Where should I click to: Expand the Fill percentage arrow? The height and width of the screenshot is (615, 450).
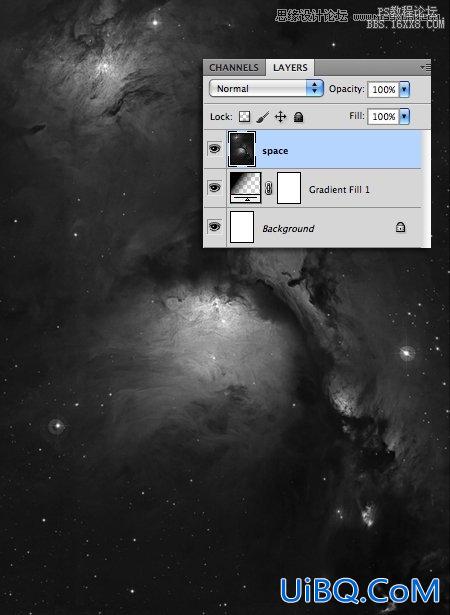404,116
